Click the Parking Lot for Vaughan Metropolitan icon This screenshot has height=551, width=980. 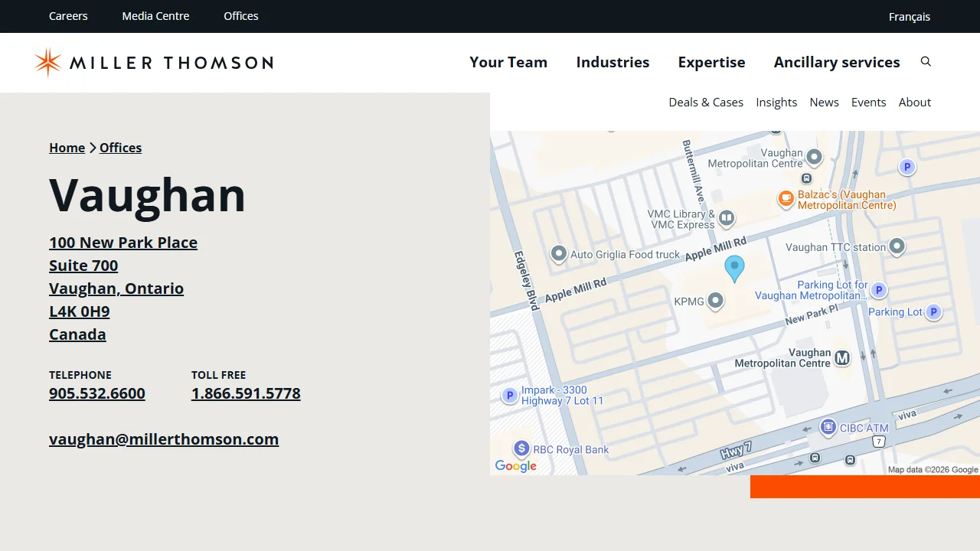pos(879,290)
